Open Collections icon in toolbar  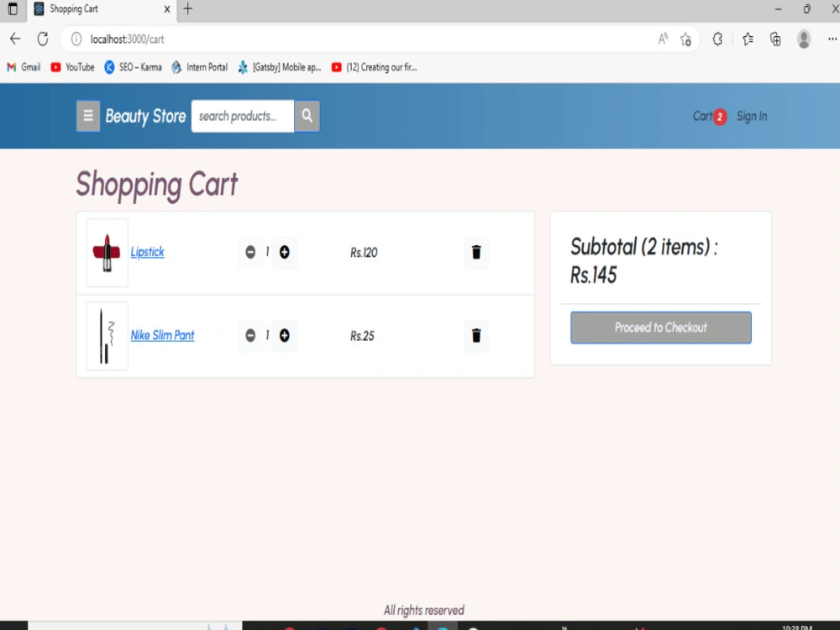pyautogui.click(x=775, y=39)
